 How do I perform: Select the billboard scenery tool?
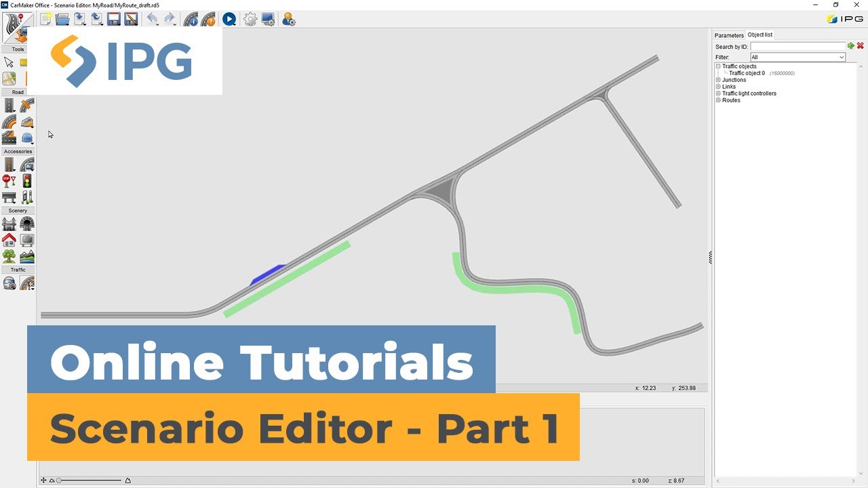pyautogui.click(x=27, y=240)
